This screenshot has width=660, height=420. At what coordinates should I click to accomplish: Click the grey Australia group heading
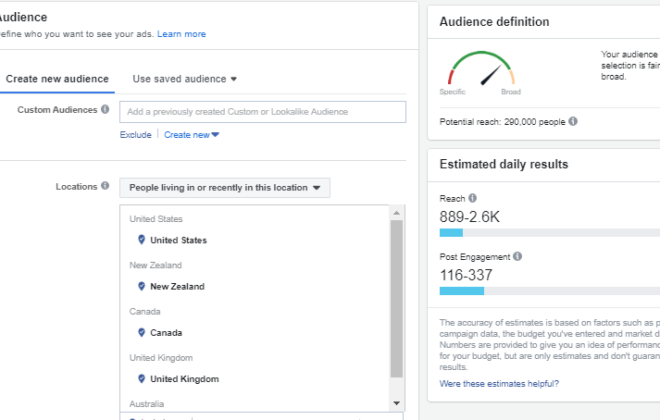tap(146, 404)
